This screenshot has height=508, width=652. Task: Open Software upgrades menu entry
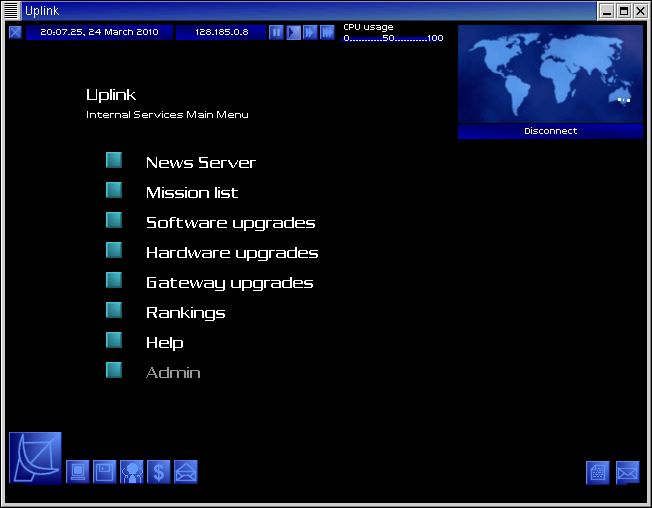(x=231, y=223)
